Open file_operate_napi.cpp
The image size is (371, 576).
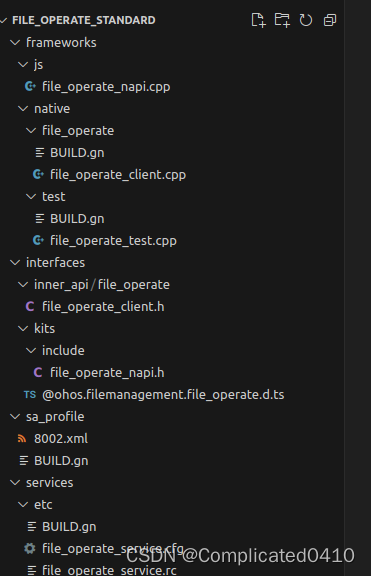tap(106, 87)
